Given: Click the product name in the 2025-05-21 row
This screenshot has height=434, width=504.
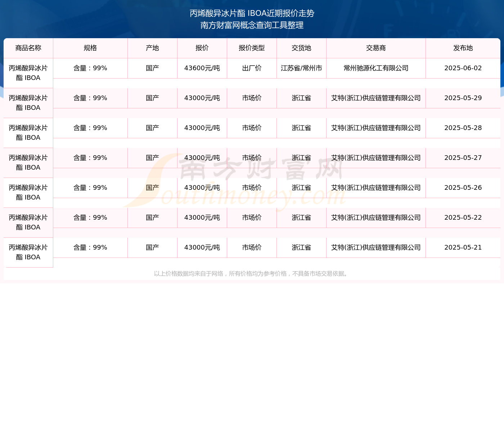Looking at the screenshot, I should point(28,252).
